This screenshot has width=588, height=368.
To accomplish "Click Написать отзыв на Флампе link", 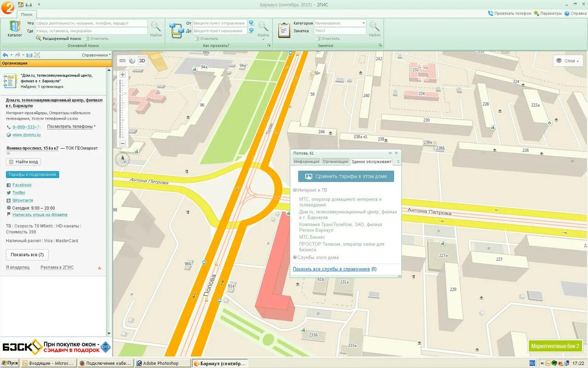I will point(40,215).
